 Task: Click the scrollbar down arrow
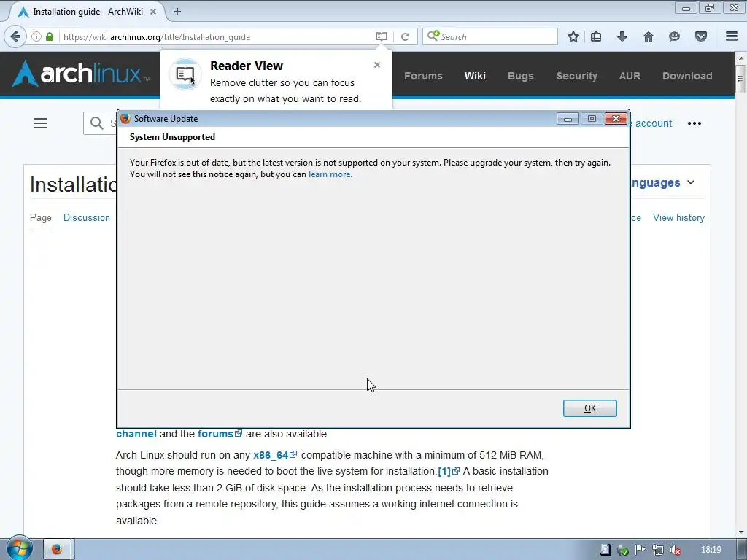click(740, 532)
